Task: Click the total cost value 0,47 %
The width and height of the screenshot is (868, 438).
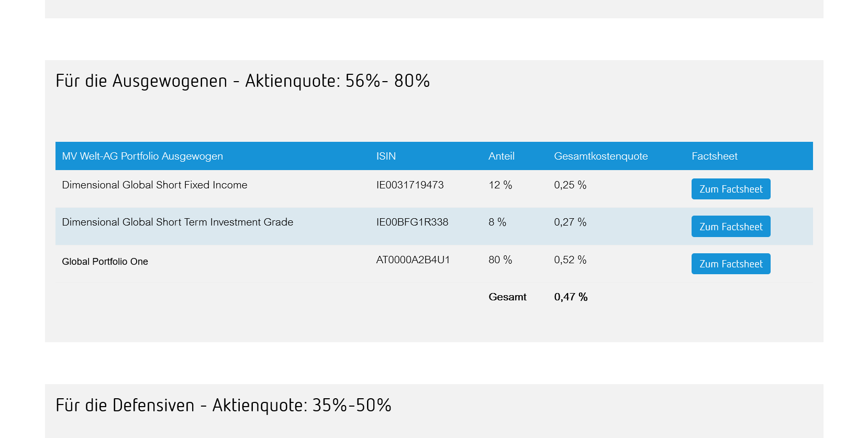Action: (571, 297)
